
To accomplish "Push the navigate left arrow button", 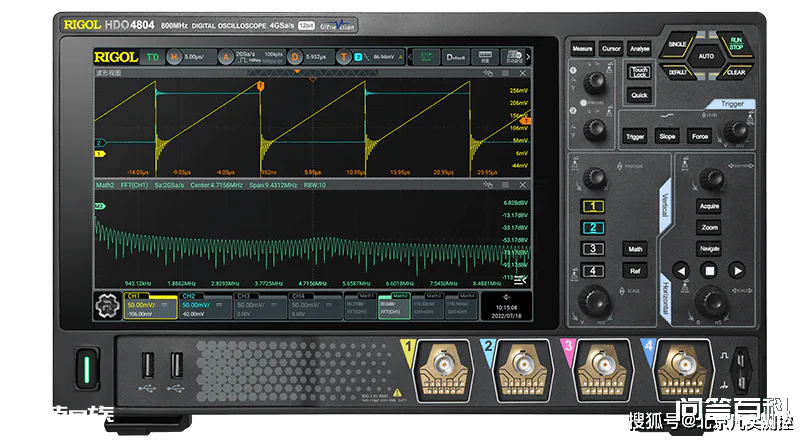I will click(x=681, y=271).
